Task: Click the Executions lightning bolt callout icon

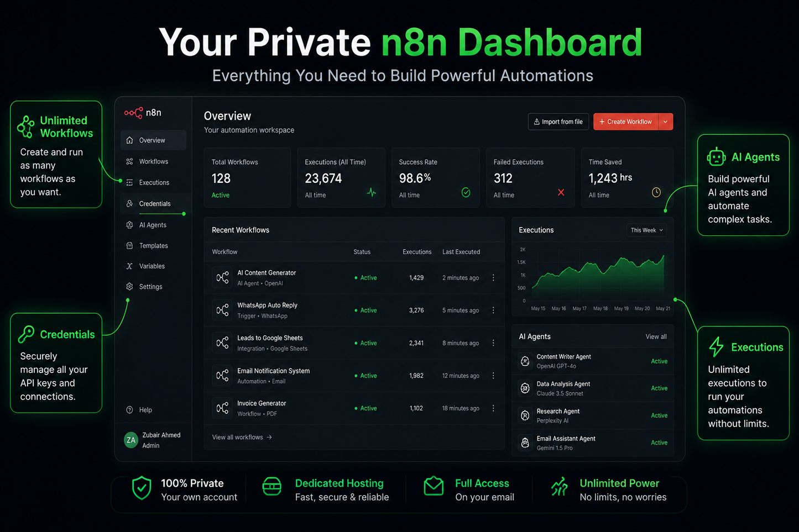Action: pyautogui.click(x=716, y=347)
